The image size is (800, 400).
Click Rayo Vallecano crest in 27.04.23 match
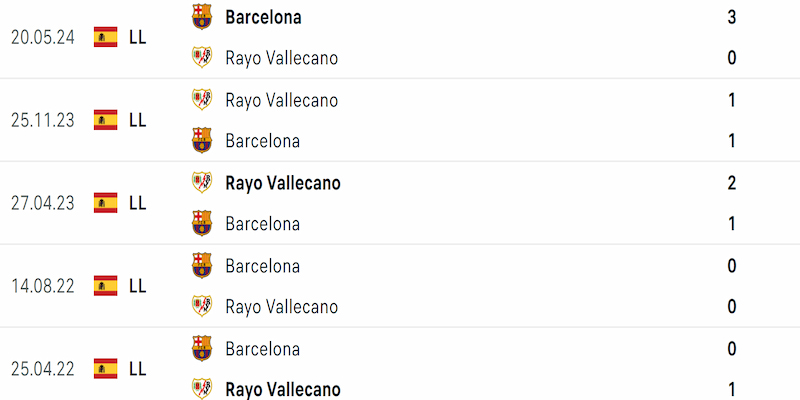[x=202, y=182]
